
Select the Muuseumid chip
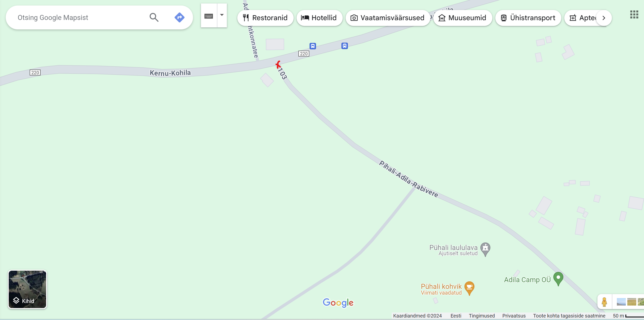(462, 18)
